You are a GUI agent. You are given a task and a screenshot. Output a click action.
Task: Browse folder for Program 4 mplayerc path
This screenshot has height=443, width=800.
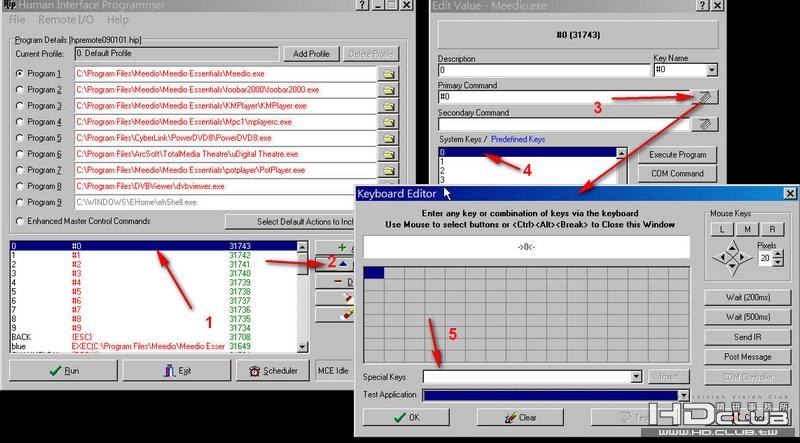coord(389,122)
